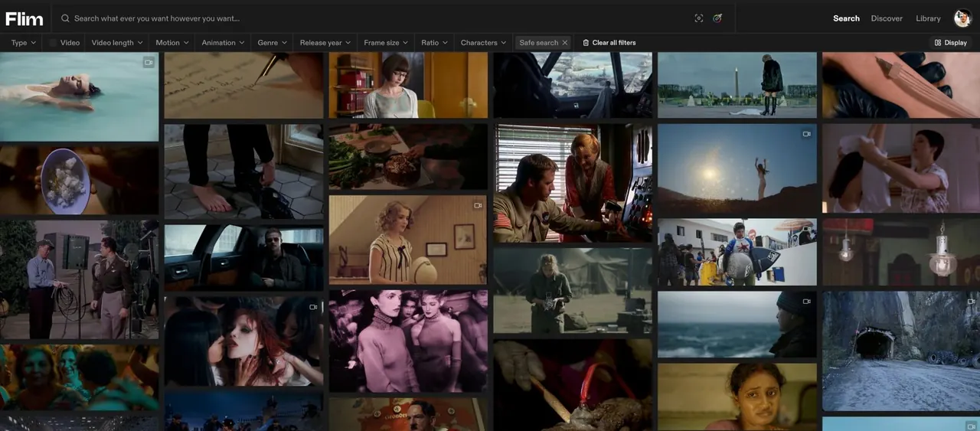Click the magnifier icon in search bar
This screenshot has height=431, width=980.
pos(66,18)
